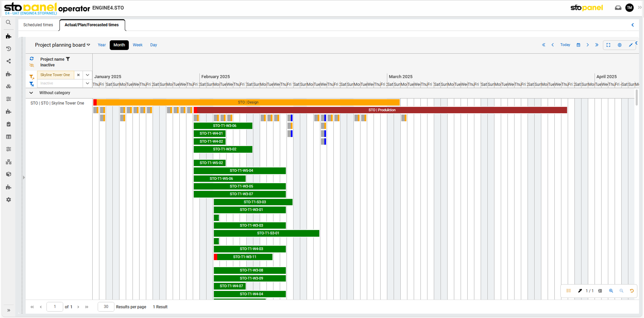Viewport: 644px width, 318px height.
Task: Reset zoom with orange undo arrow
Action: pyautogui.click(x=632, y=291)
